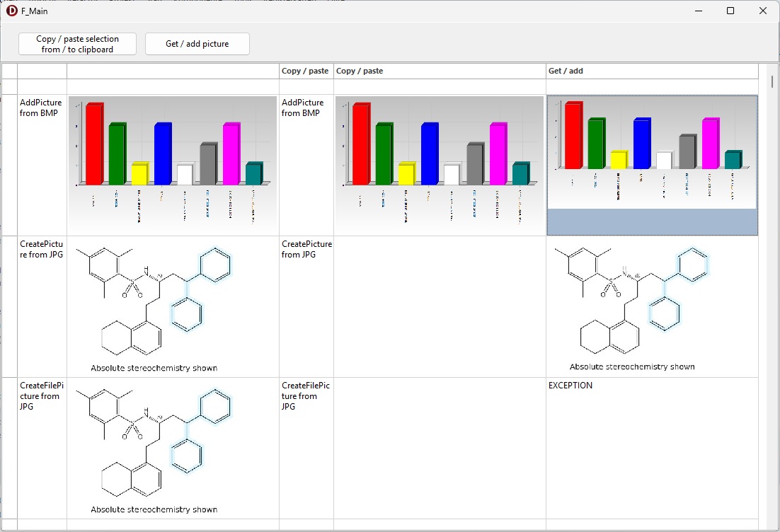Select the middle Copy / paste bar chart

439,164
